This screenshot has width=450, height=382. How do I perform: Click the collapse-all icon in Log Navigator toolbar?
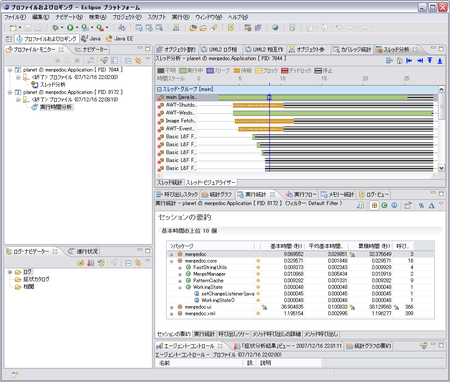click(x=128, y=263)
